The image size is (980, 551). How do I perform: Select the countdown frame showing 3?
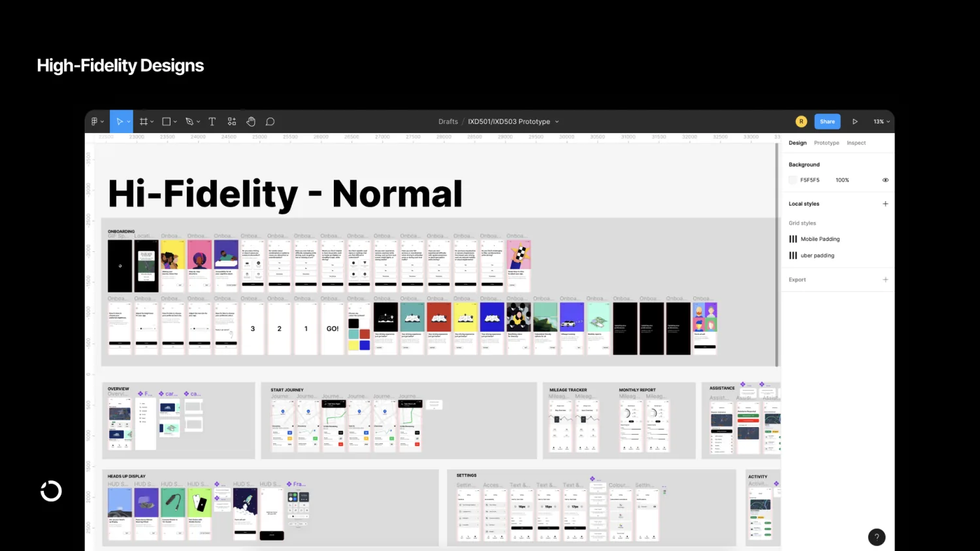(253, 328)
